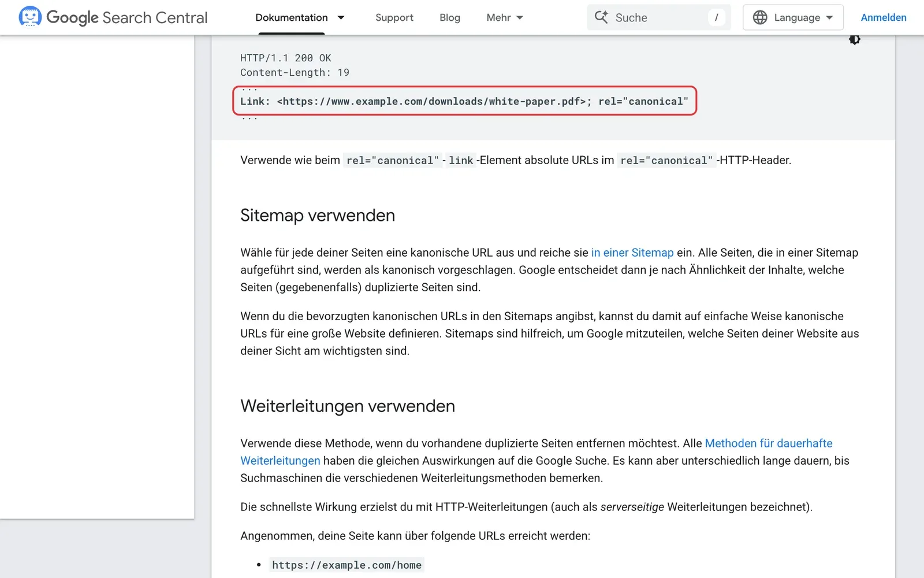Click the italic 'serverseitige' word
Viewport: 924px width, 578px height.
click(632, 507)
